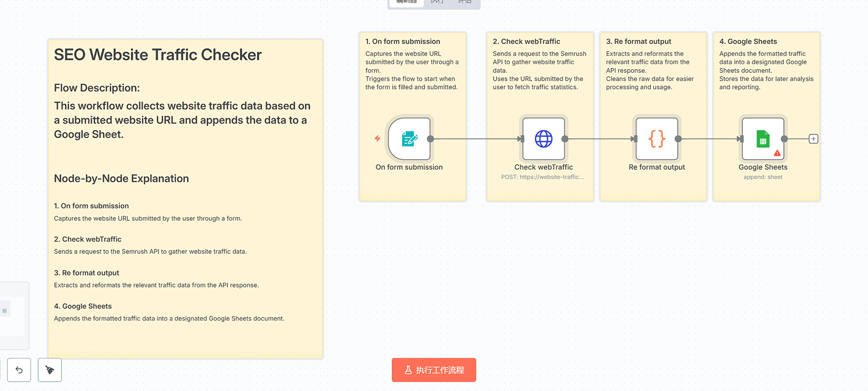Click the lightning bolt trigger indicator
Image resolution: width=868 pixels, height=391 pixels.
[378, 139]
